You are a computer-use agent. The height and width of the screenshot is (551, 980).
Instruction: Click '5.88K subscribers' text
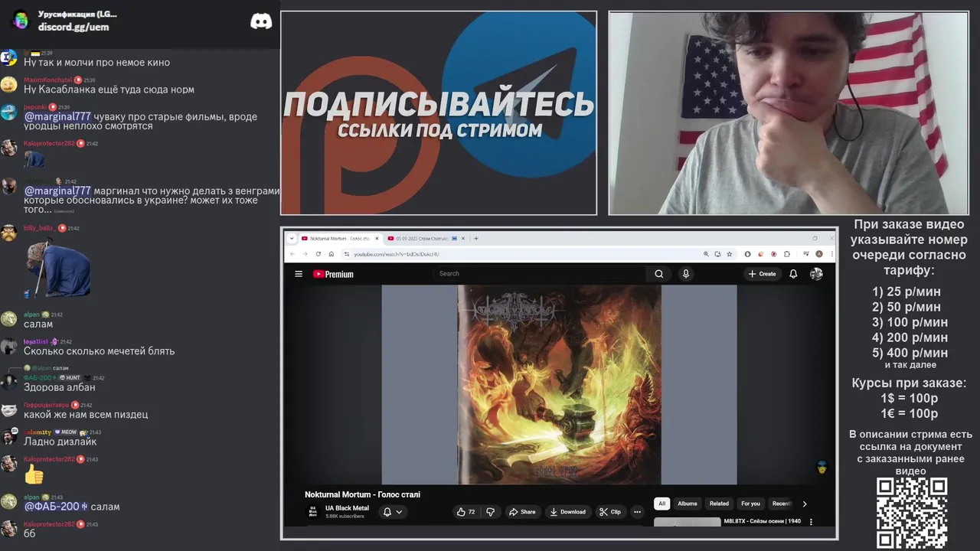pyautogui.click(x=345, y=517)
